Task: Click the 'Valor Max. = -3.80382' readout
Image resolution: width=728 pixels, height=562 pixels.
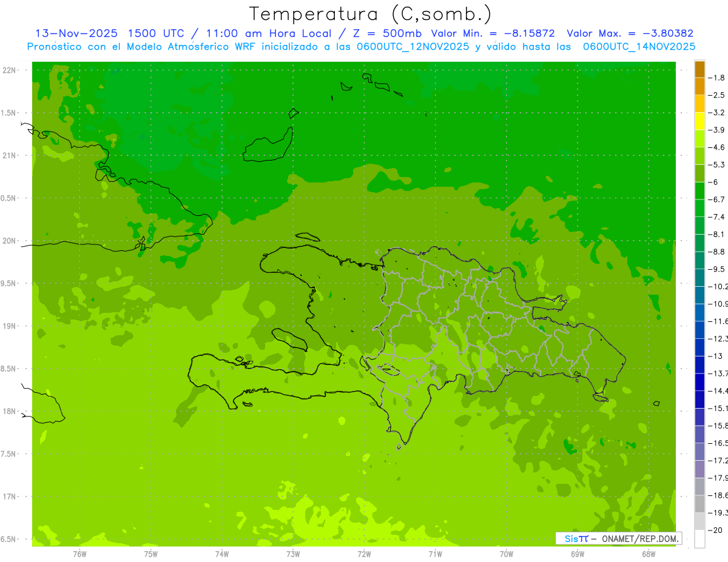Action: pos(630,33)
